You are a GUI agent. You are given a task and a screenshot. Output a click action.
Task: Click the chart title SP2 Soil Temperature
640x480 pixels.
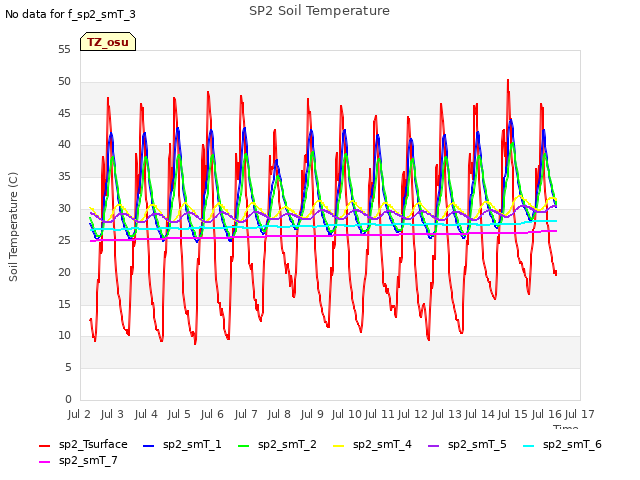tap(319, 11)
